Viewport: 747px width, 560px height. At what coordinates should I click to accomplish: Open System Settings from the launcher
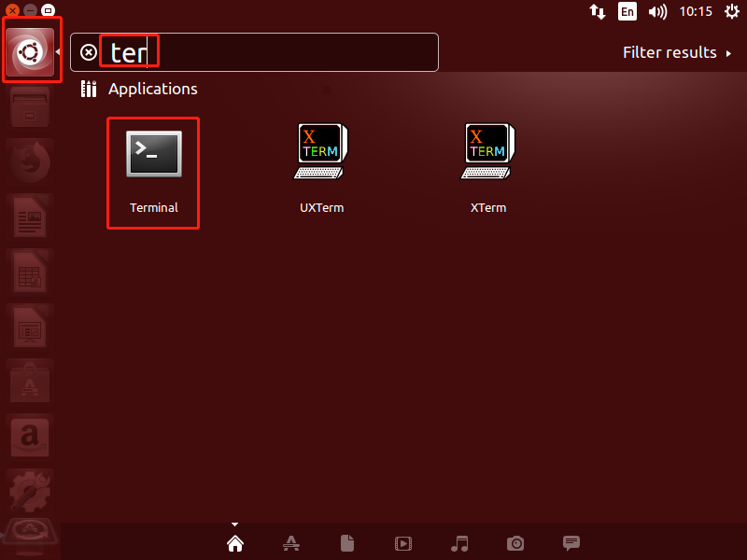click(29, 490)
